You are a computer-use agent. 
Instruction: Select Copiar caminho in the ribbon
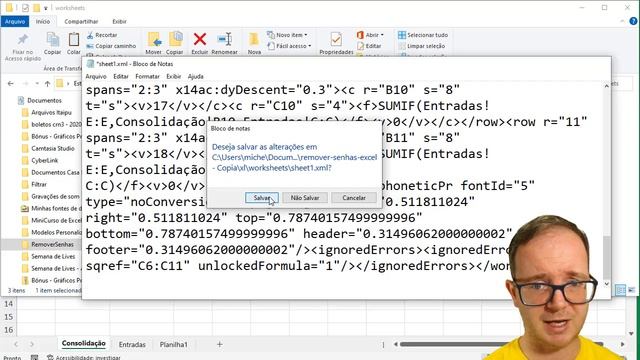click(111, 46)
